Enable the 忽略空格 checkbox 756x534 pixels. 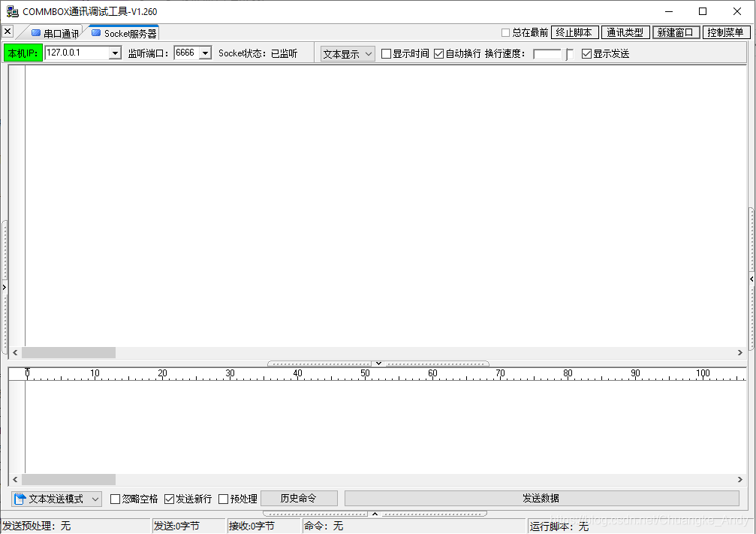pyautogui.click(x=115, y=499)
